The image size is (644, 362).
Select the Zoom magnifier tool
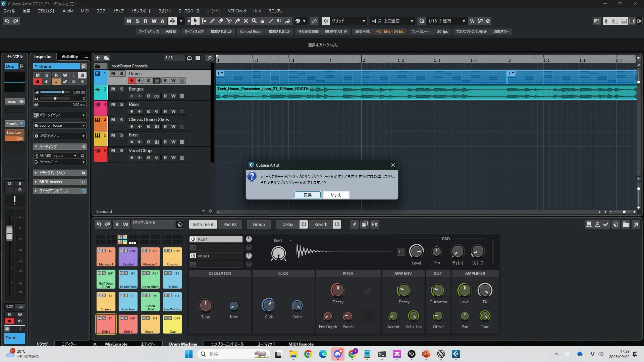254,21
